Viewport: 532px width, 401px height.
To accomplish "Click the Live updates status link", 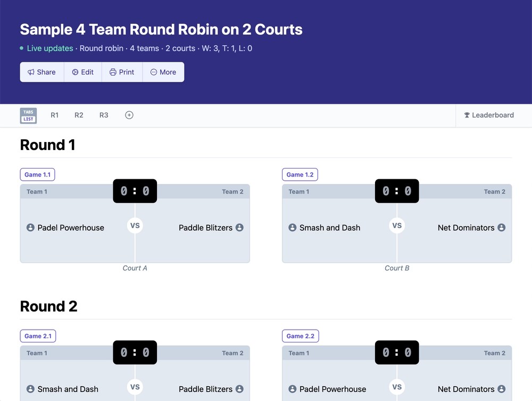I will click(50, 48).
